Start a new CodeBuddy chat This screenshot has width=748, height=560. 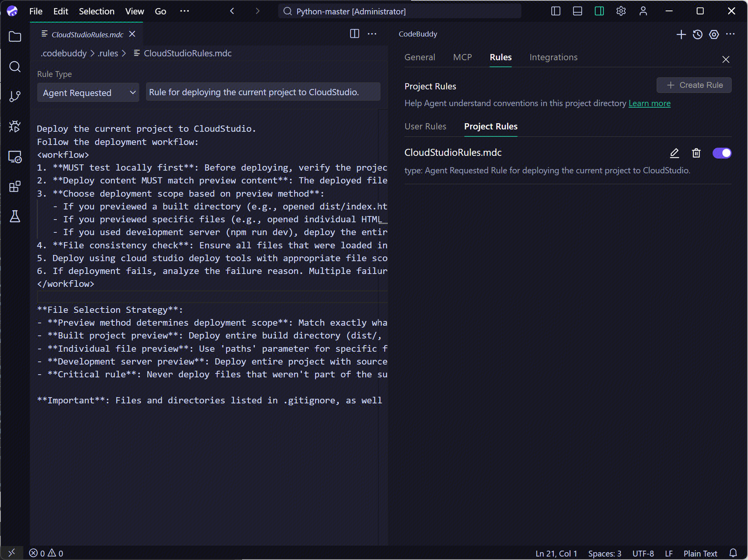(681, 34)
